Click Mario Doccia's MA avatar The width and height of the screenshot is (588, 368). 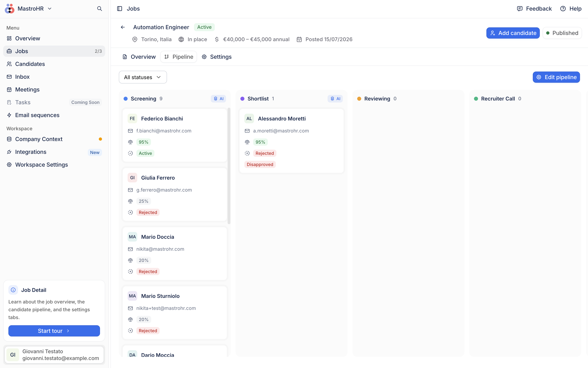[x=132, y=237]
